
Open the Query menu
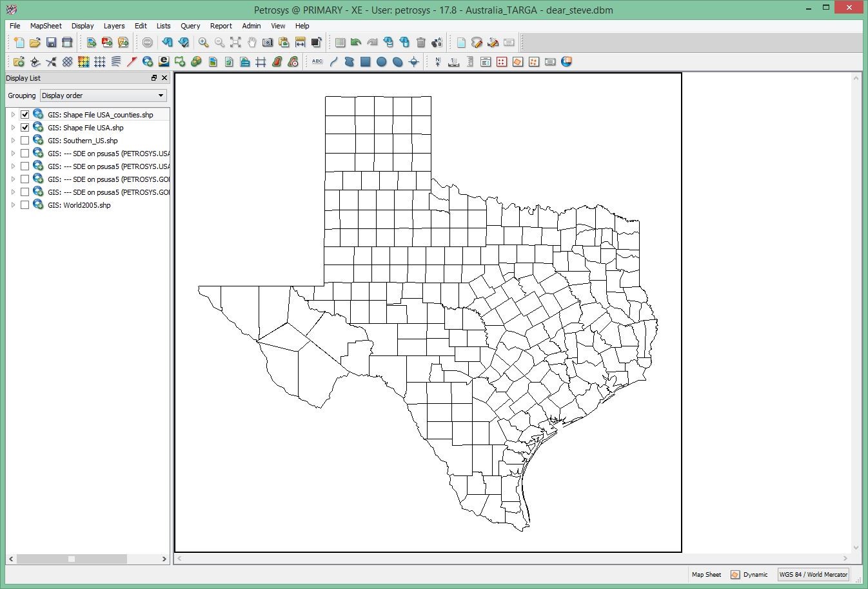coord(190,26)
